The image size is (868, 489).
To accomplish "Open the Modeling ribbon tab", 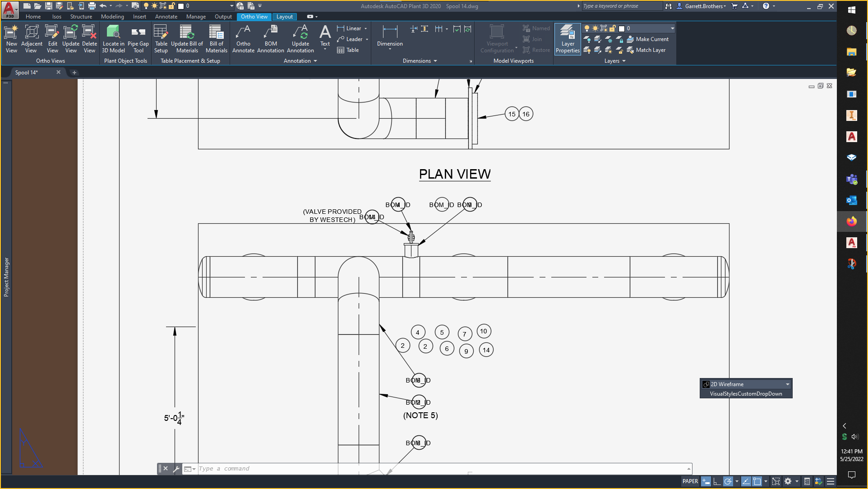I will 112,17.
